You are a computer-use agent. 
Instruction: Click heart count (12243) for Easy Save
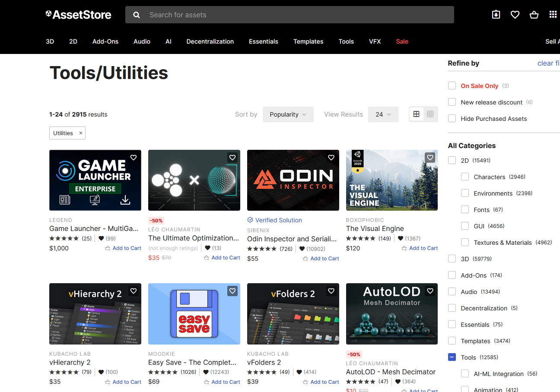click(216, 372)
